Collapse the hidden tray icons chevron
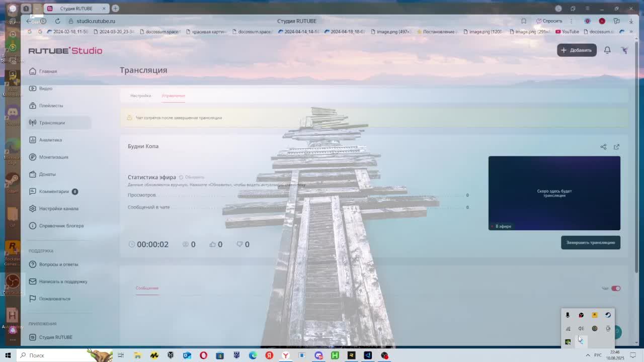The height and width of the screenshot is (362, 644). pyautogui.click(x=588, y=355)
